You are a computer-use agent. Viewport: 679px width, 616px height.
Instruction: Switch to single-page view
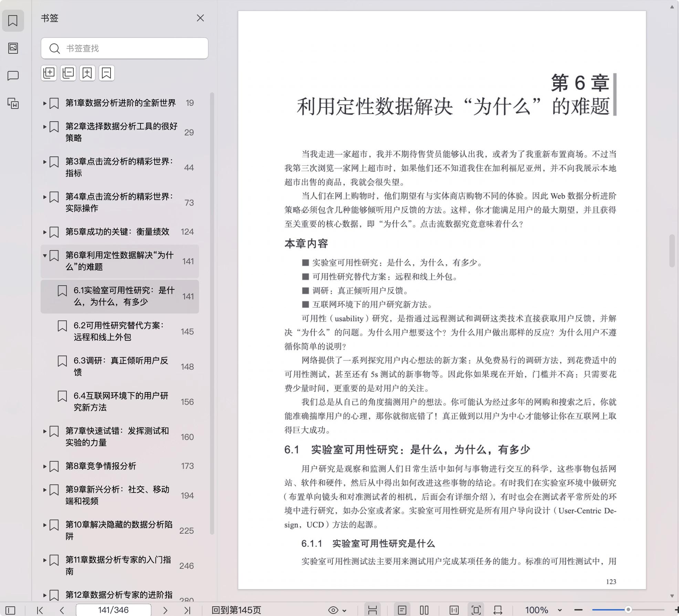402,610
